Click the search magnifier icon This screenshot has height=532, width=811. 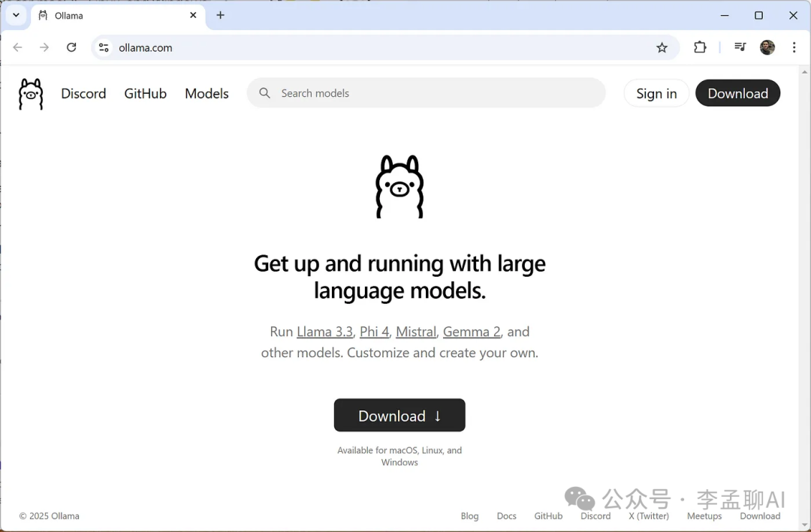pos(264,93)
